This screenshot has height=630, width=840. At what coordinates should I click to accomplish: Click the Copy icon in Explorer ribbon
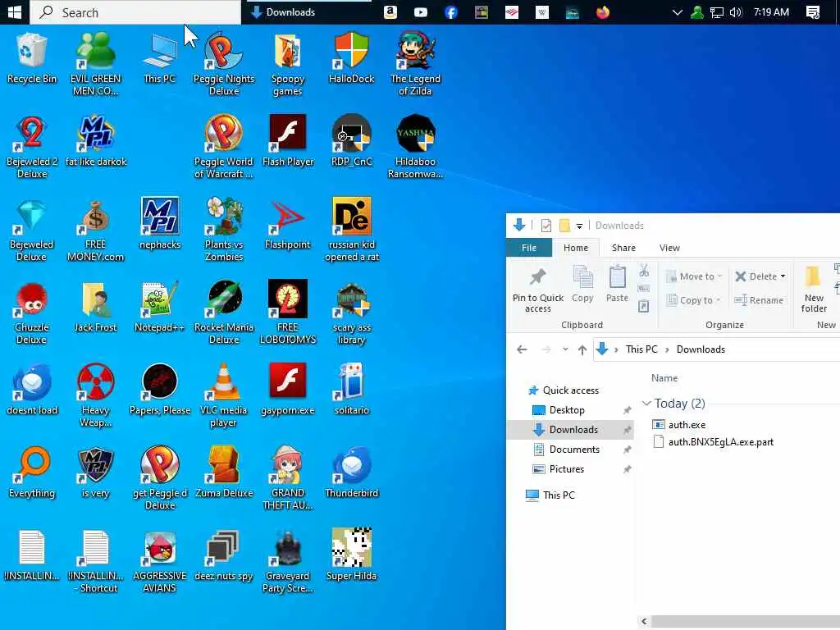click(582, 285)
